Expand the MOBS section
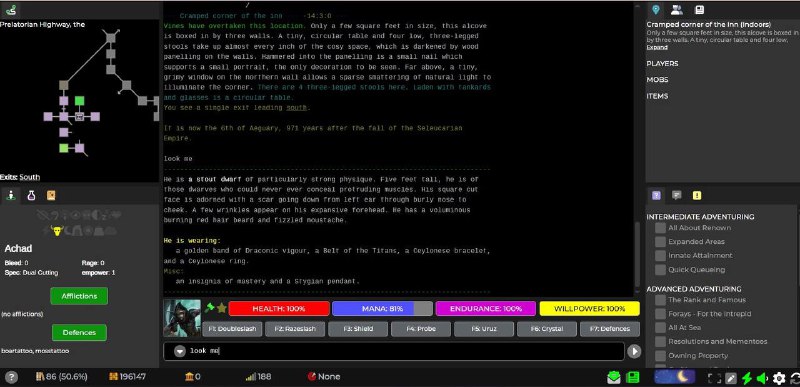800x387 pixels. (x=657, y=80)
